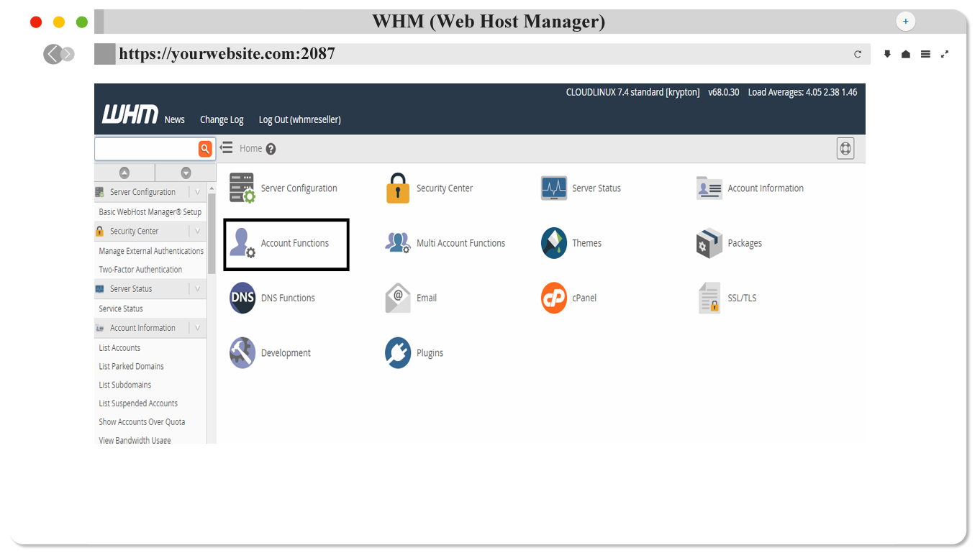Open a new tab with plus button
The image size is (980, 553).
point(905,22)
